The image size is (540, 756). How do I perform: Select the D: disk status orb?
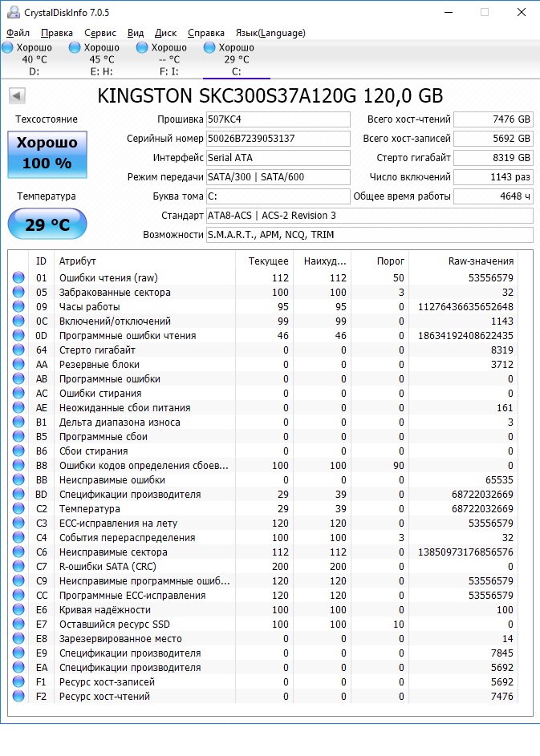click(x=7, y=47)
